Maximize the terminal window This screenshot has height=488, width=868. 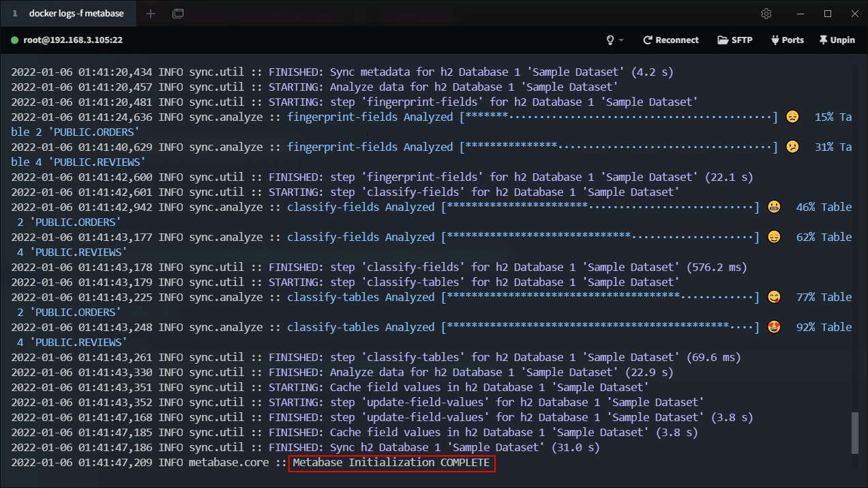(x=828, y=14)
